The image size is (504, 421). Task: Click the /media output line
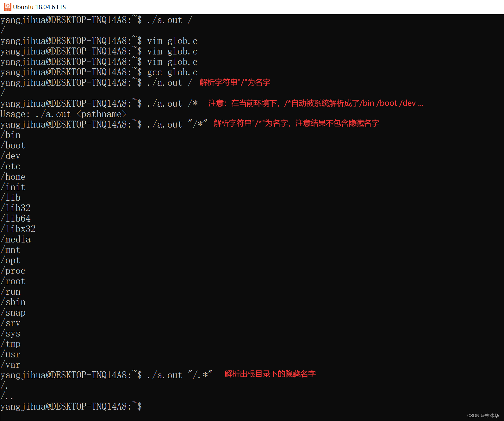16,240
